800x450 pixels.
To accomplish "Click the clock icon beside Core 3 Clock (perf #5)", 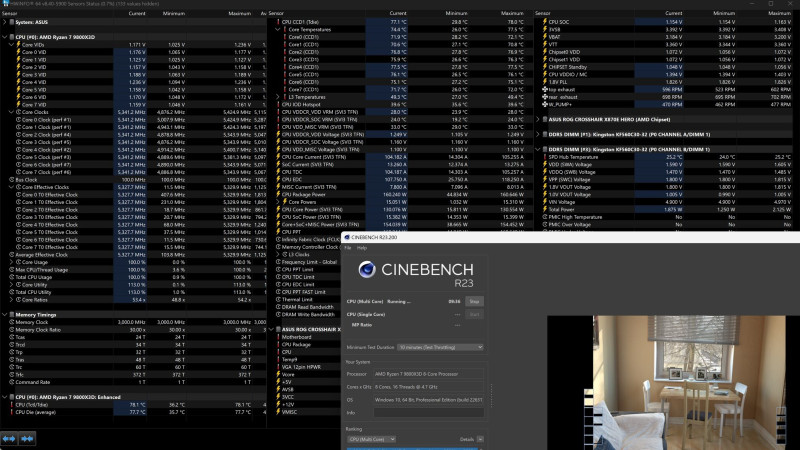I will 18,142.
